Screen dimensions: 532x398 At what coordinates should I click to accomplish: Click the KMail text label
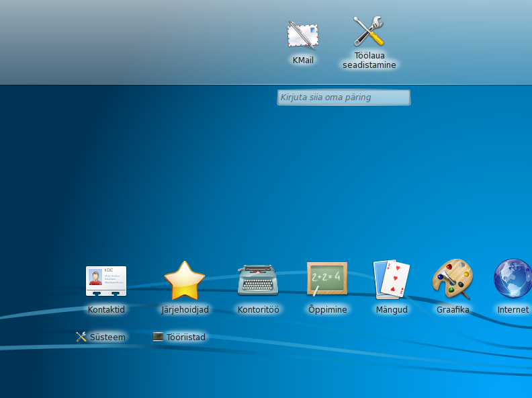click(x=303, y=61)
